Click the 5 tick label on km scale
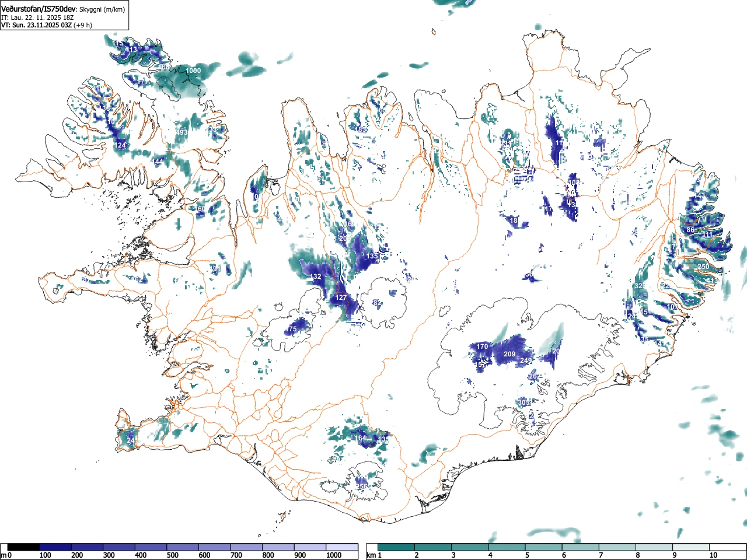The height and width of the screenshot is (560, 747). [x=527, y=555]
